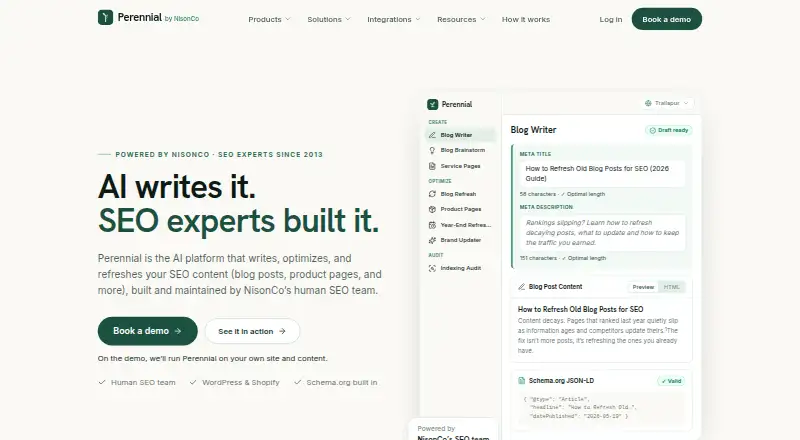Click the globe icon beside Trailspur
800x440 pixels.
coord(648,103)
